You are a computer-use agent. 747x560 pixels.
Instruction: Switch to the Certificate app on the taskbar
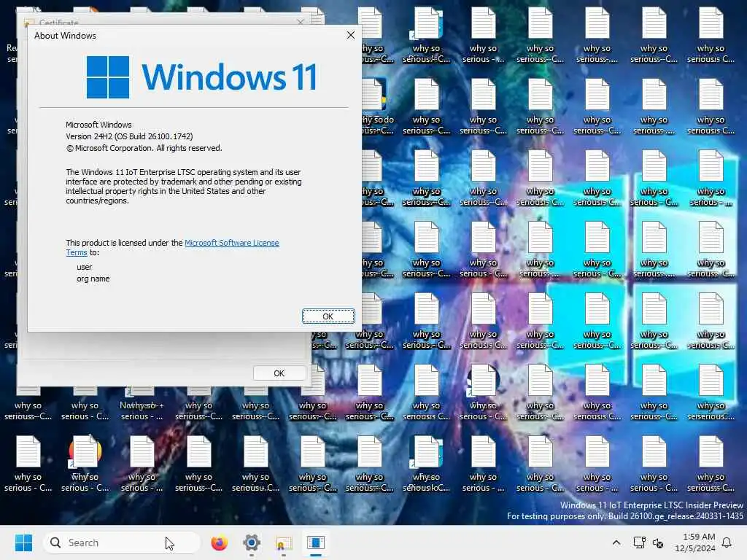click(284, 542)
